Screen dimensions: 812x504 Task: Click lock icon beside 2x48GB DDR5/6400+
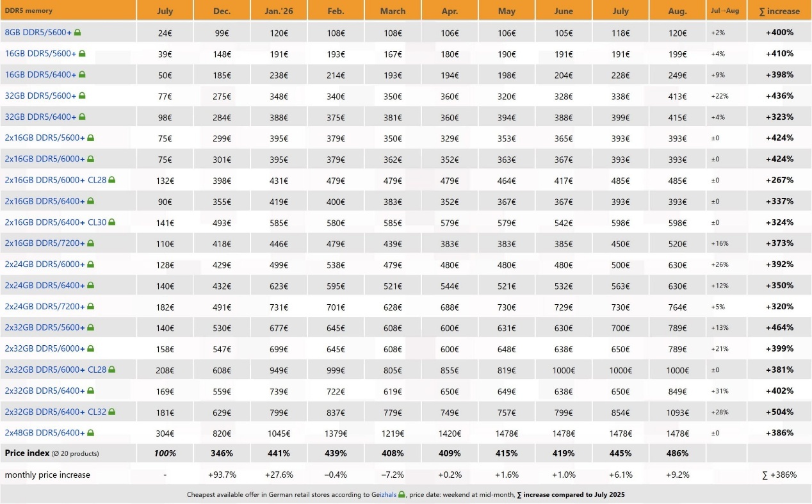pyautogui.click(x=90, y=433)
